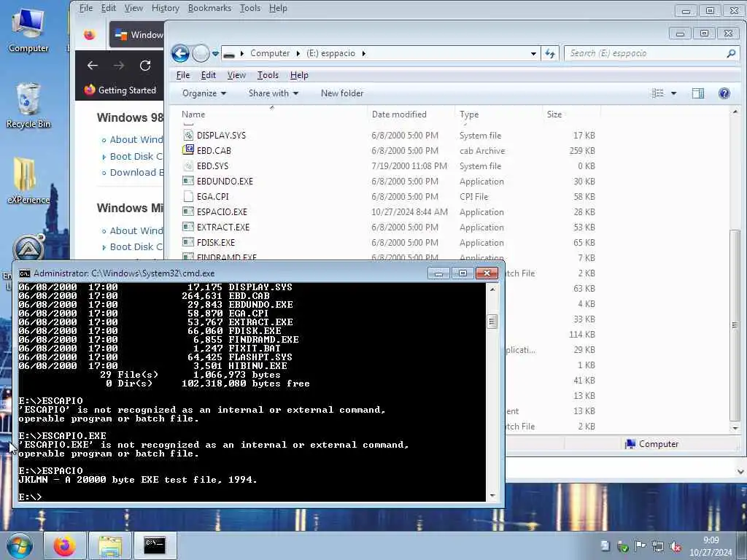The image size is (747, 560).
Task: Open Firefox History menu
Action: pyautogui.click(x=166, y=8)
